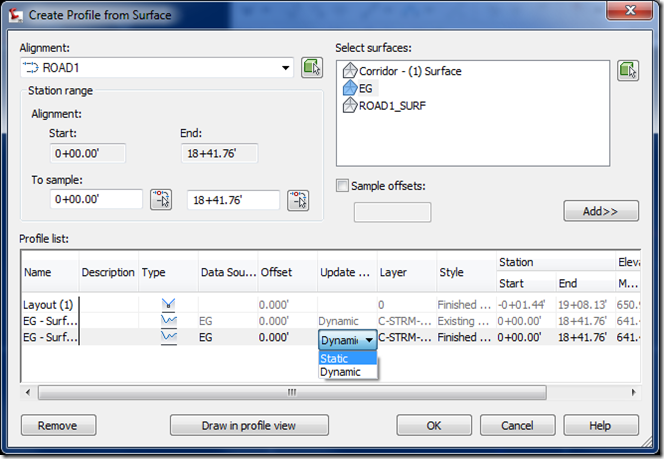
Task: Click the Layer column header
Action: pyautogui.click(x=407, y=272)
